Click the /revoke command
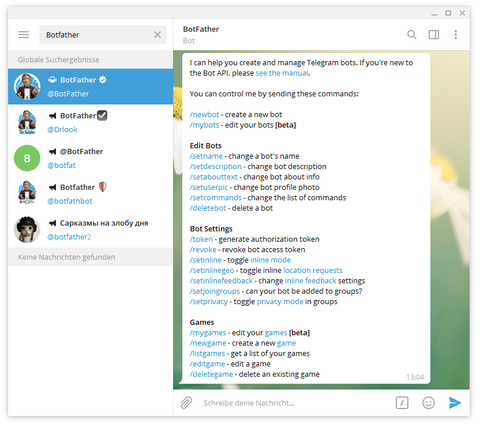Viewport: 480px width, 427px height. [203, 250]
